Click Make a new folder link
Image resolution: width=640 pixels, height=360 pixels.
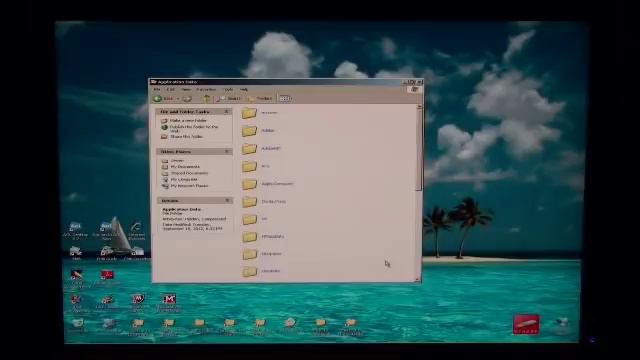click(188, 121)
